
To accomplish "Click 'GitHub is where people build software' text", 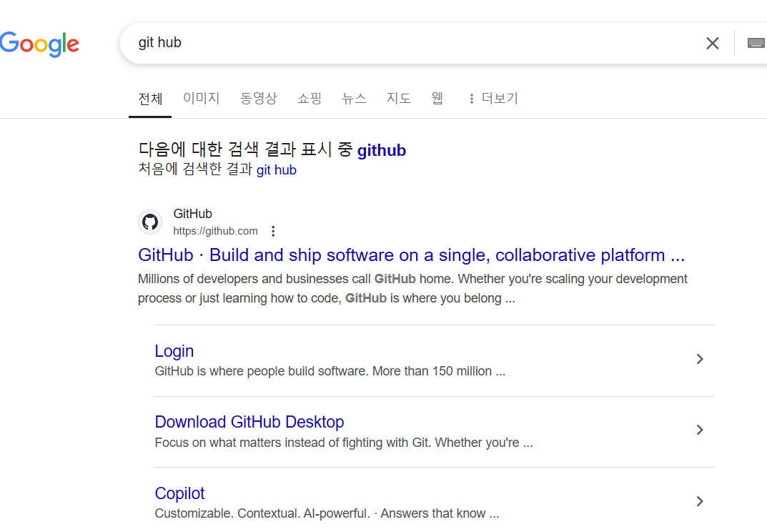I will point(330,371).
